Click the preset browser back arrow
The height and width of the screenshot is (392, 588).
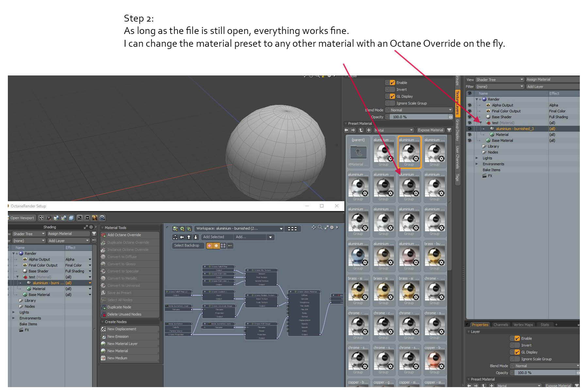pyautogui.click(x=347, y=130)
